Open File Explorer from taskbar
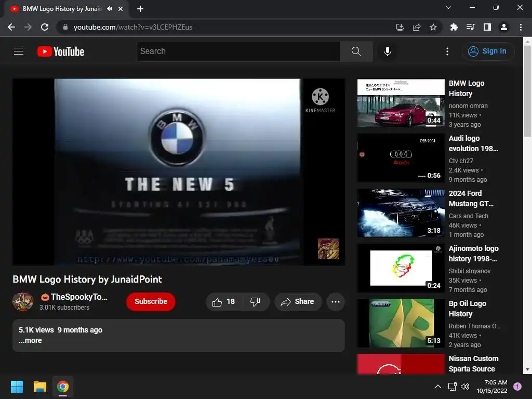The width and height of the screenshot is (532, 399). [39, 387]
